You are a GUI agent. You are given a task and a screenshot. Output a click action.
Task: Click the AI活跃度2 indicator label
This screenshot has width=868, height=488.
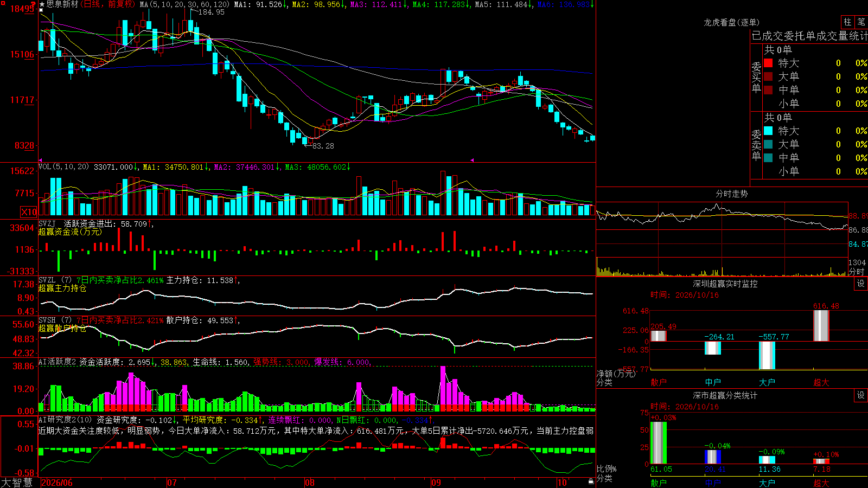point(58,362)
